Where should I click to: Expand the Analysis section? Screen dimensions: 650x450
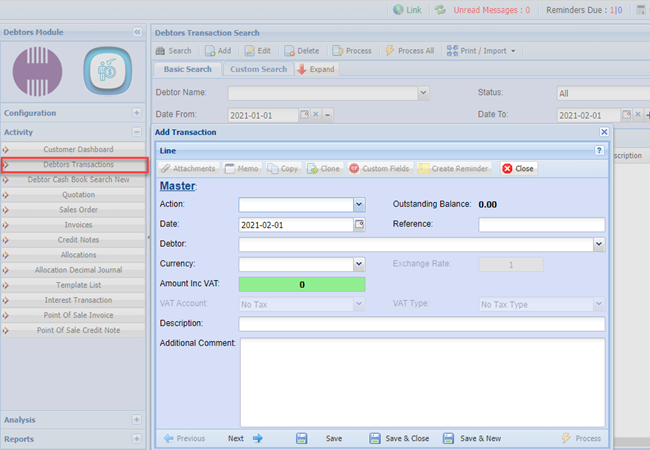137,420
